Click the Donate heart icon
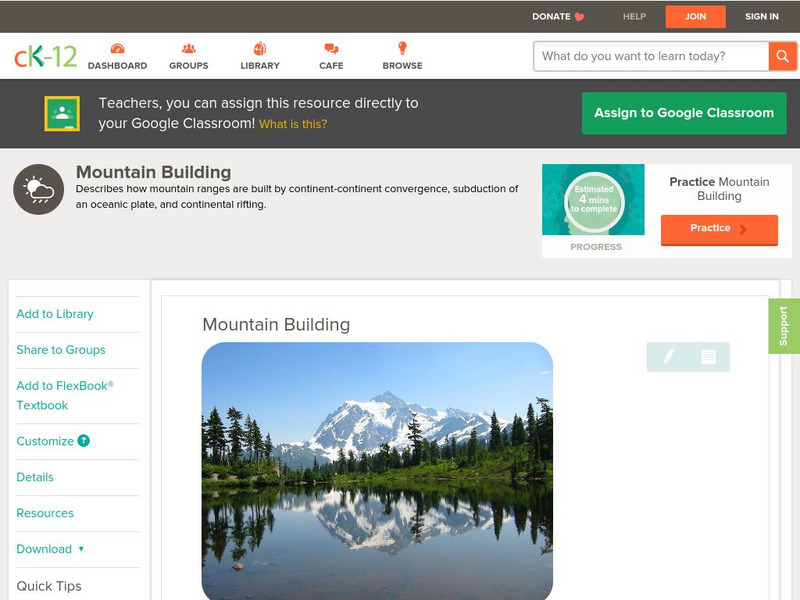Viewport: 800px width, 600px height. click(579, 17)
